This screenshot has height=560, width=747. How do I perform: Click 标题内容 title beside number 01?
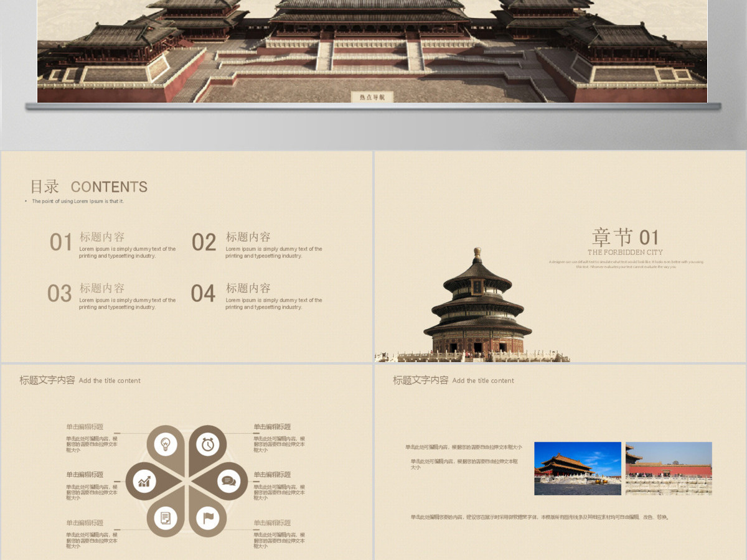[x=102, y=237]
